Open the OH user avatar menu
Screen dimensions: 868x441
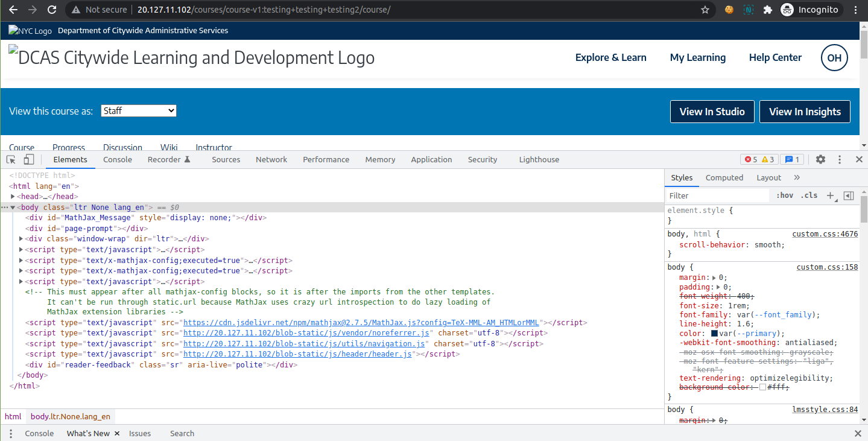pos(834,58)
